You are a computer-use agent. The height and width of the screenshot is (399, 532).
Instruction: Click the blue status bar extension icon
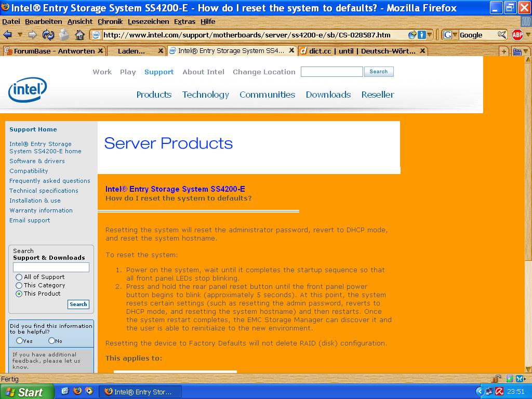tap(520, 379)
